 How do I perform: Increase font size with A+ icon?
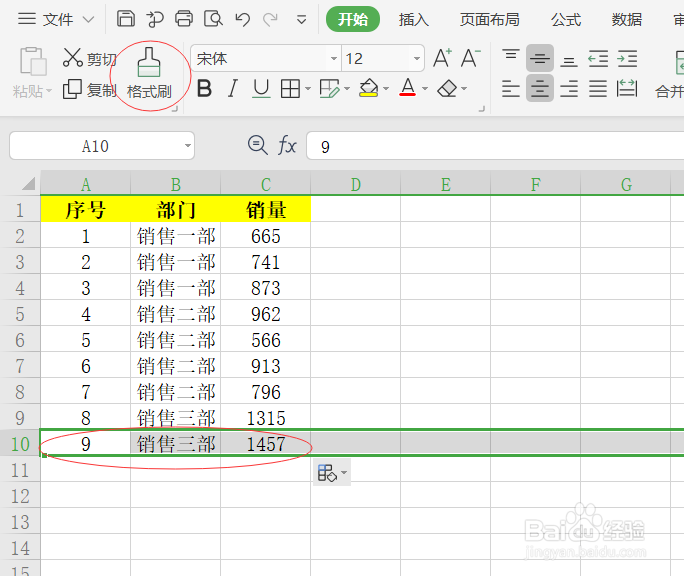pyautogui.click(x=442, y=58)
